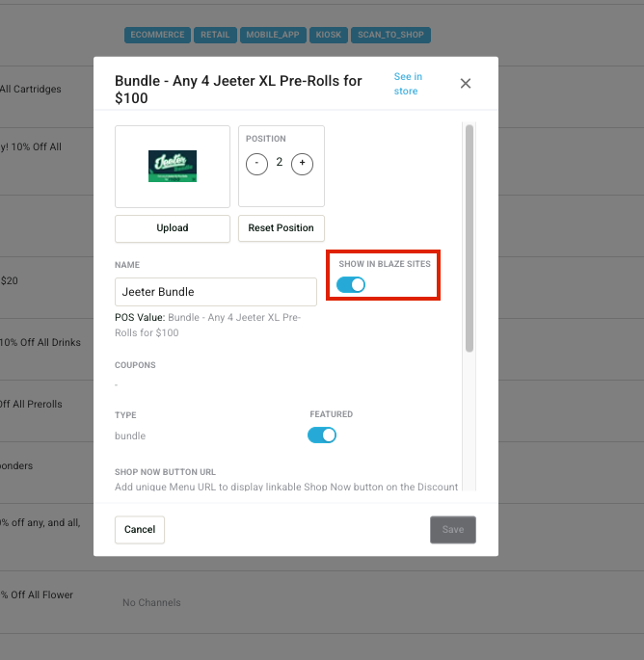Image resolution: width=644 pixels, height=660 pixels.
Task: Focus the Name field containing Jeeter Bundle
Action: [x=215, y=292]
